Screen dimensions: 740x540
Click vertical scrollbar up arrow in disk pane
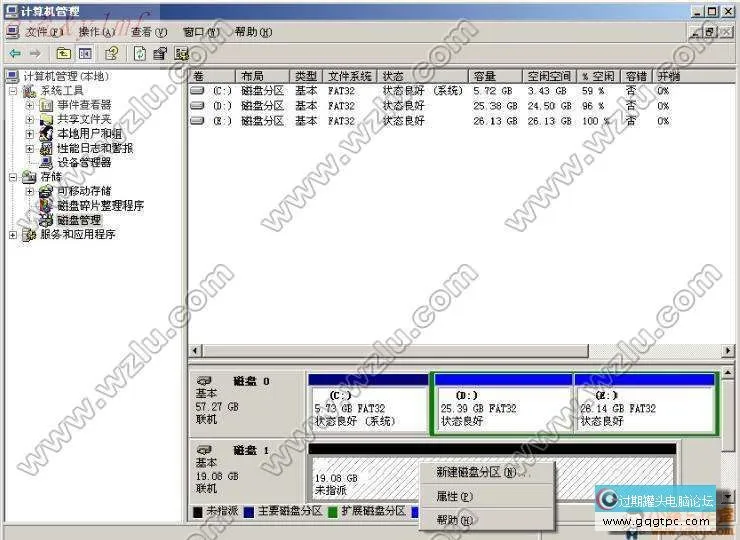(x=727, y=373)
